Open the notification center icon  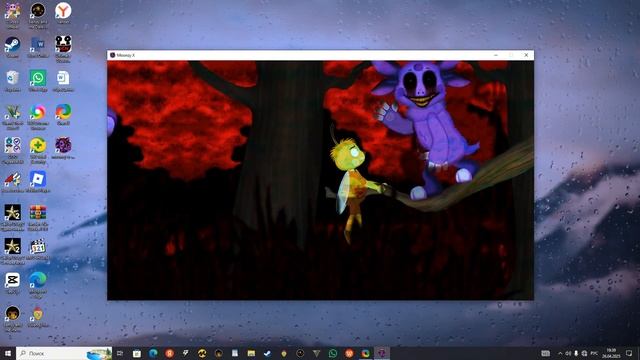point(629,353)
